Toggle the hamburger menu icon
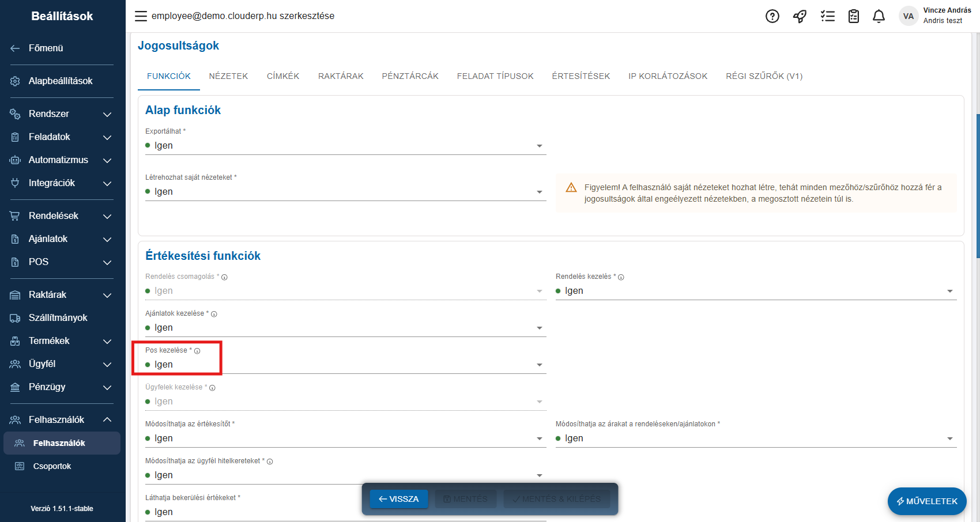Viewport: 980px width, 522px height. pos(141,16)
